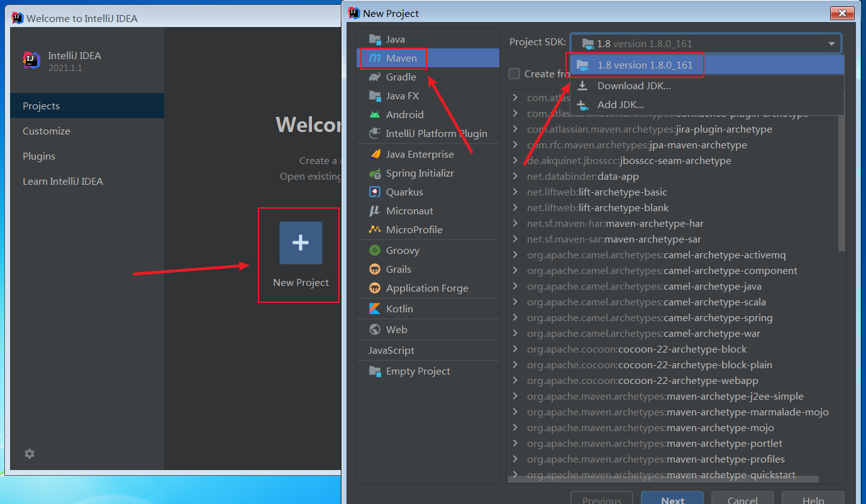Image resolution: width=866 pixels, height=504 pixels.
Task: Select camel-archetype-component in archetype list
Action: coord(673,270)
